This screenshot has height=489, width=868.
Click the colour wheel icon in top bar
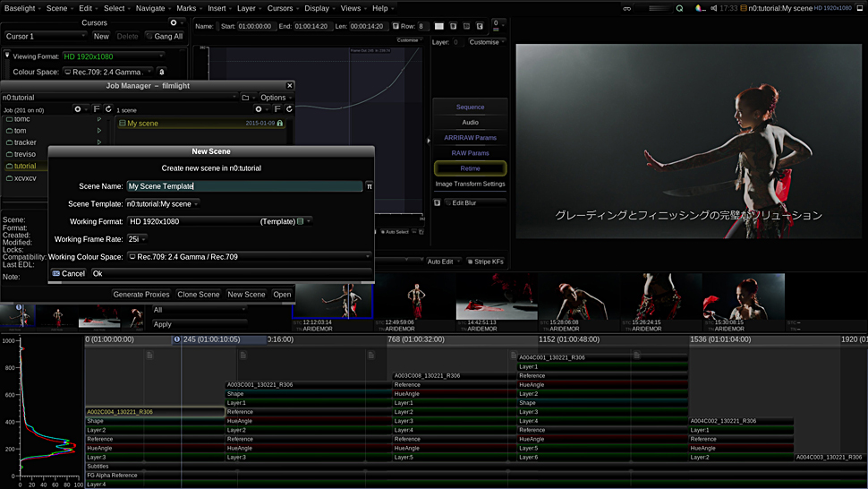point(700,8)
